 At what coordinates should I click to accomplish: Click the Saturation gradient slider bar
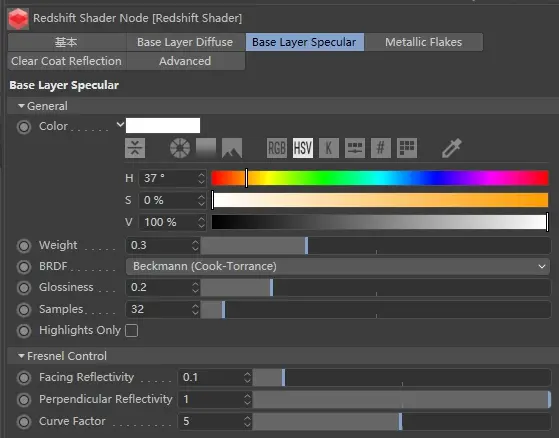[x=380, y=200]
